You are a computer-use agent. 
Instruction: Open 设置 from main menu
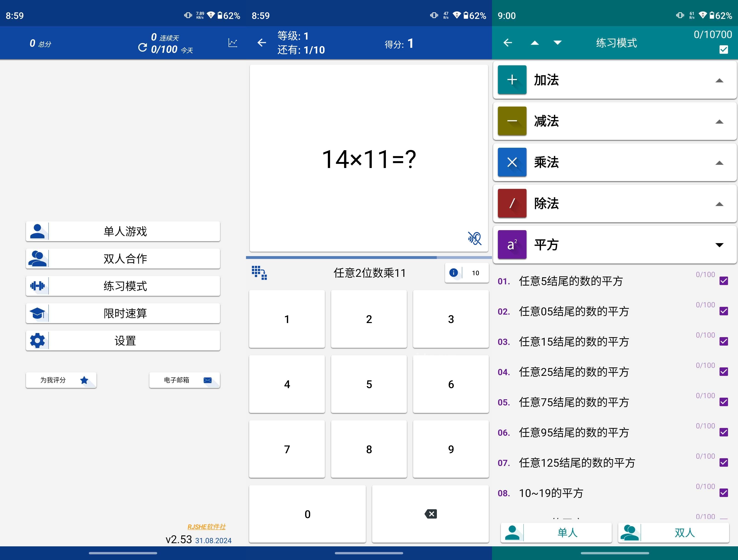(x=123, y=341)
